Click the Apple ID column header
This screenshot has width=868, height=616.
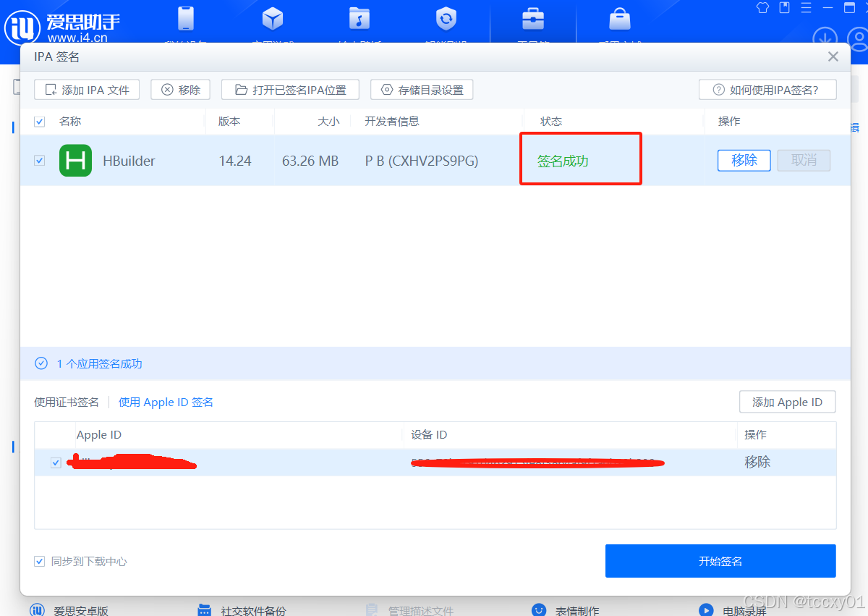click(99, 435)
